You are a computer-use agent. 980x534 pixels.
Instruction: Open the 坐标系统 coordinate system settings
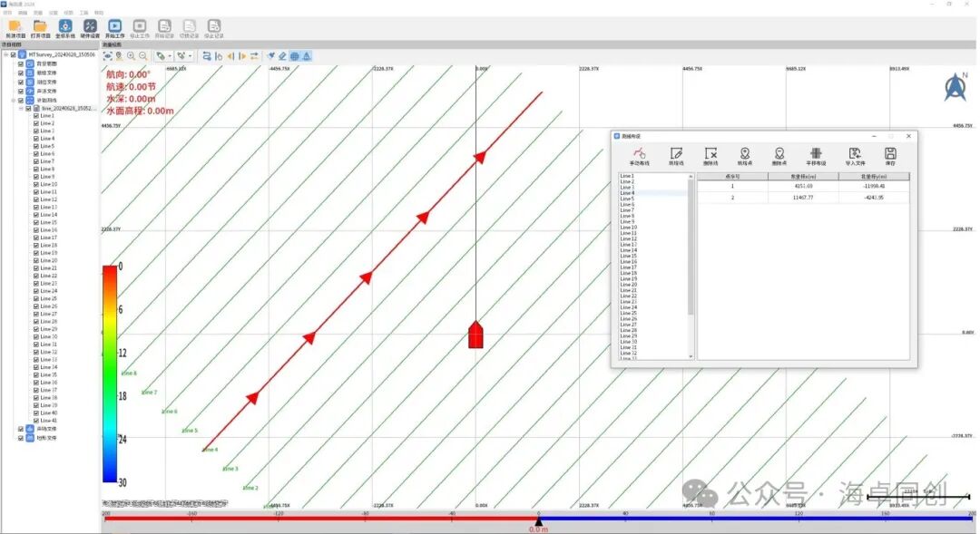[65, 26]
